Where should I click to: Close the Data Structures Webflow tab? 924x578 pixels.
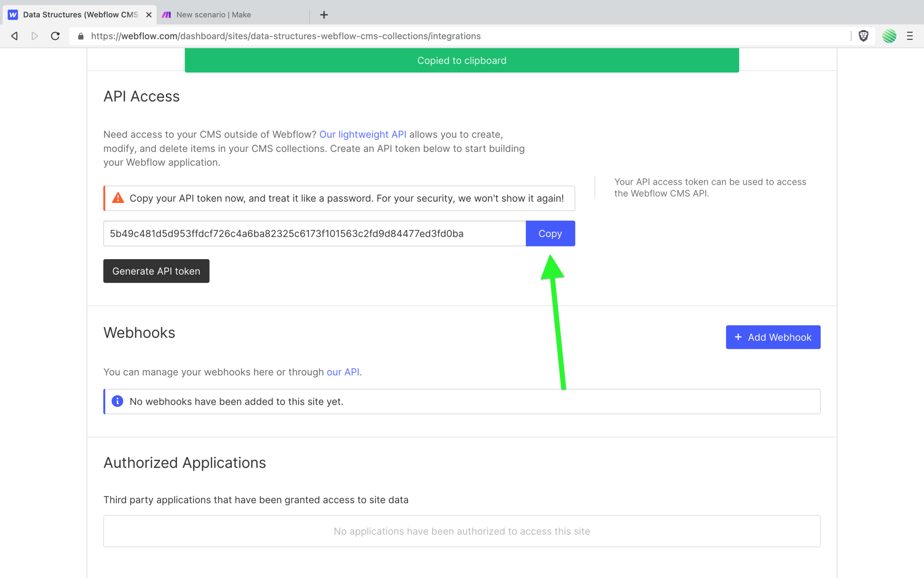(x=148, y=15)
